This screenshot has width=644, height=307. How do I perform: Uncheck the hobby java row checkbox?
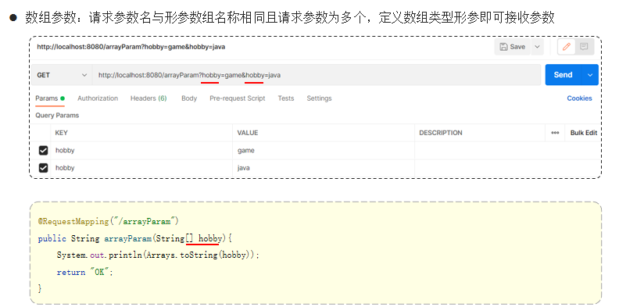(x=43, y=168)
